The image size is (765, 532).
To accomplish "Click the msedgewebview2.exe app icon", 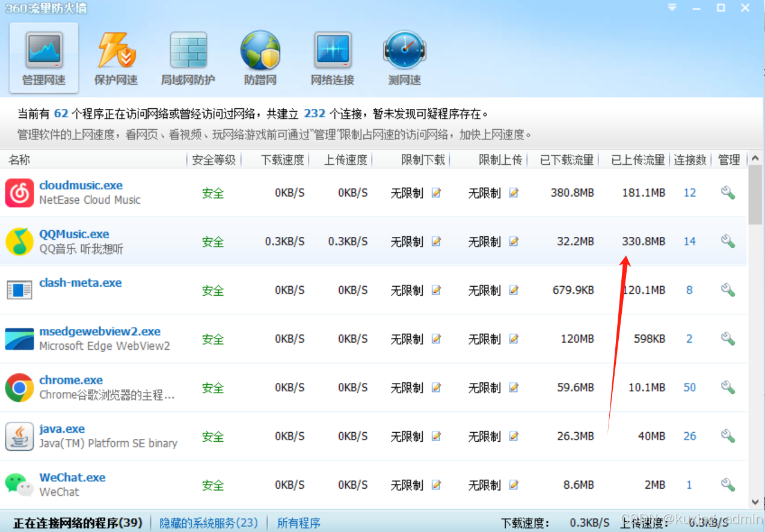I will pyautogui.click(x=19, y=339).
